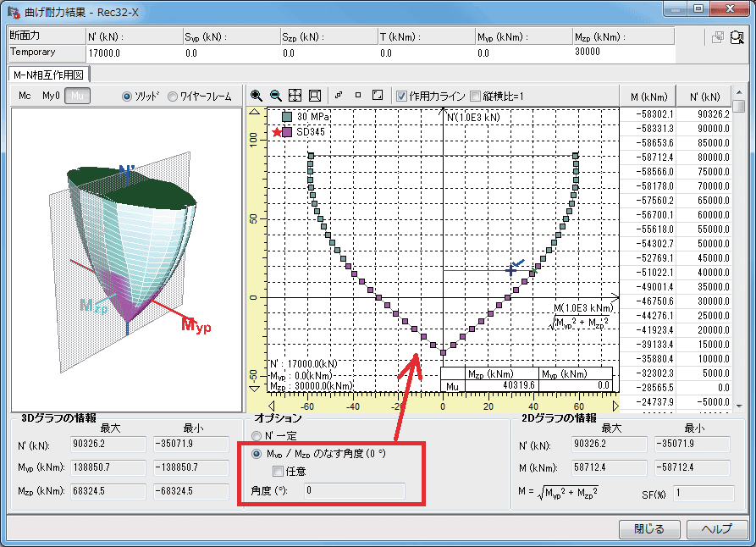Click the print preview icon at top right
756x547 pixels.
[737, 37]
